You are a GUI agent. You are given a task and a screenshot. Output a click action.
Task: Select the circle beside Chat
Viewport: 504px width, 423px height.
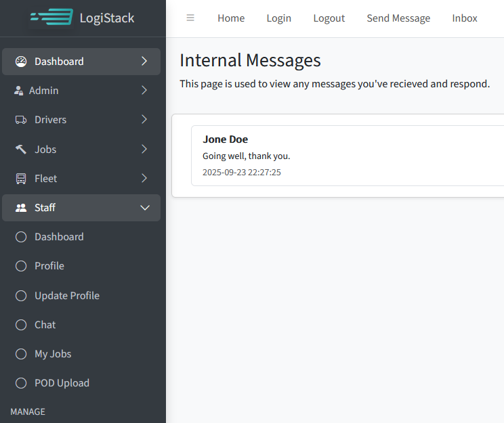[21, 325]
